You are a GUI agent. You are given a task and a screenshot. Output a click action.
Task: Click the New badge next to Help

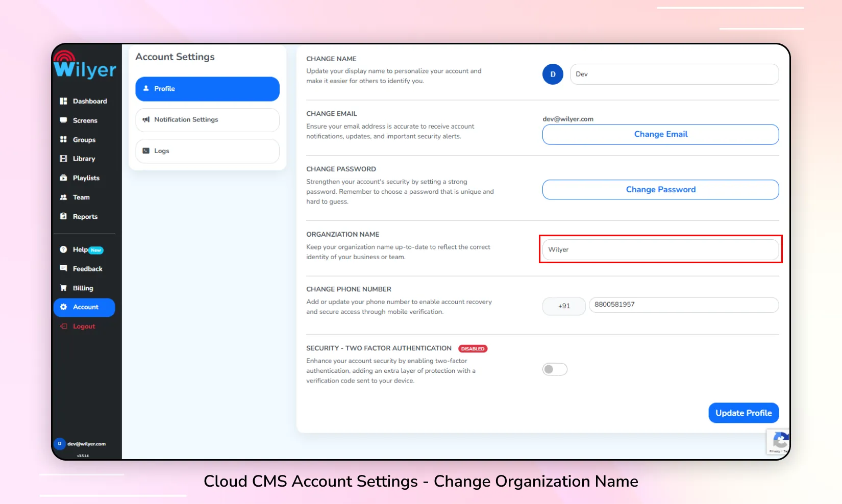(x=96, y=250)
